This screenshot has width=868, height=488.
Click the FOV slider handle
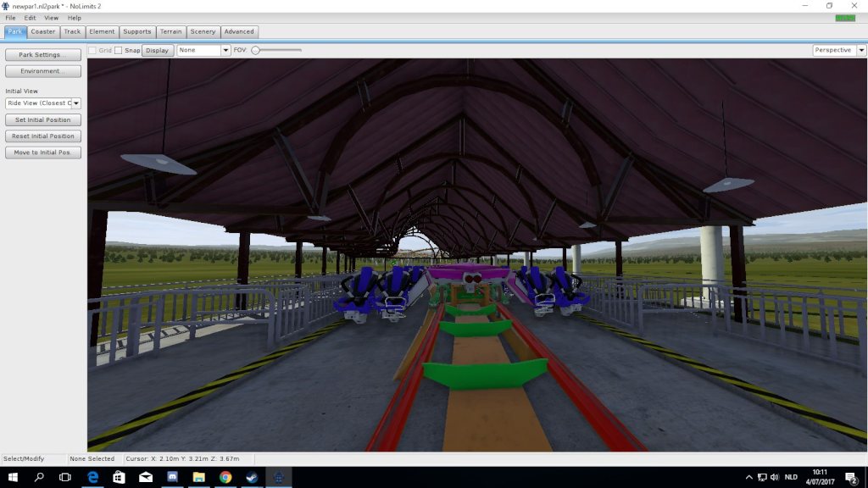click(256, 50)
